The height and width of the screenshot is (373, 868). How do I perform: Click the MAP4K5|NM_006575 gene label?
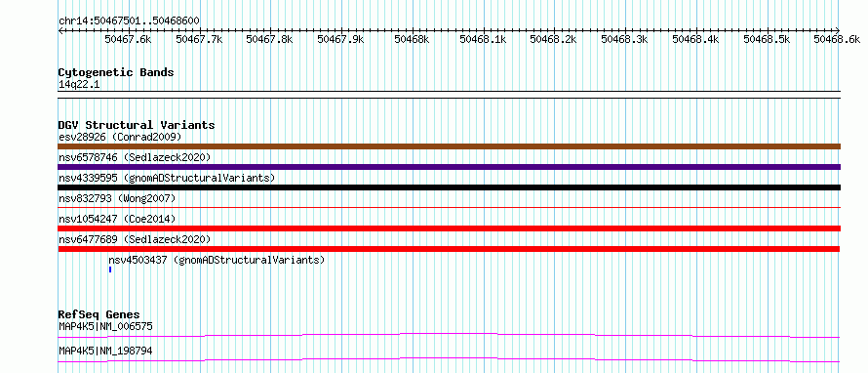[x=105, y=326]
